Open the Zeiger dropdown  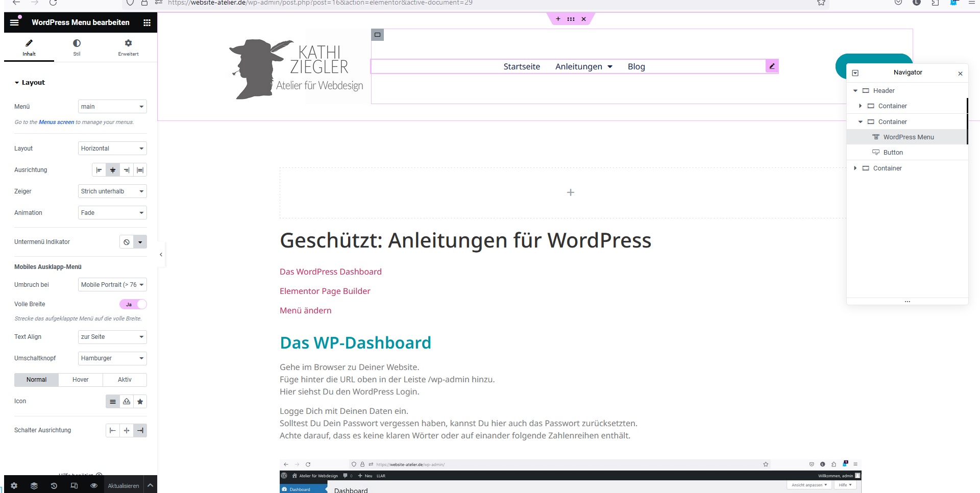[112, 191]
